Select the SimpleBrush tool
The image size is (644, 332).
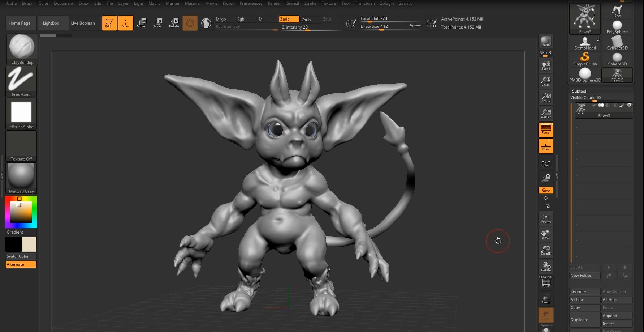[x=585, y=59]
